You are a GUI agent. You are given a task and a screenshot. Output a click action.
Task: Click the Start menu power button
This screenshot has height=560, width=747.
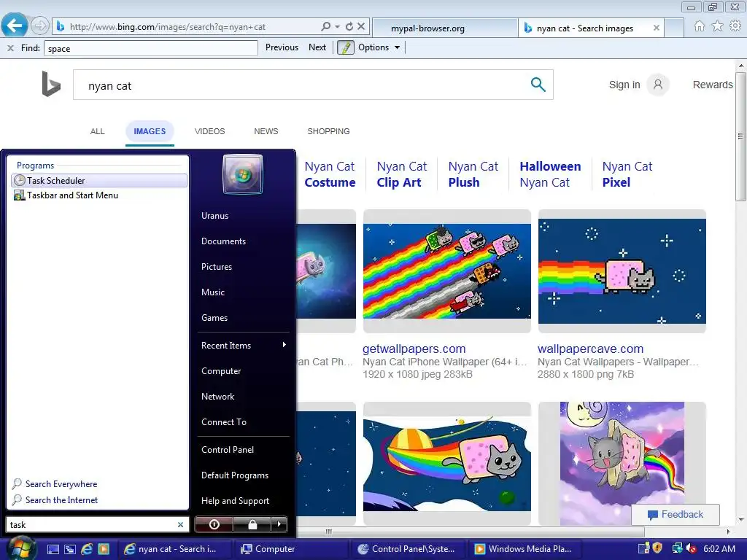(x=214, y=524)
